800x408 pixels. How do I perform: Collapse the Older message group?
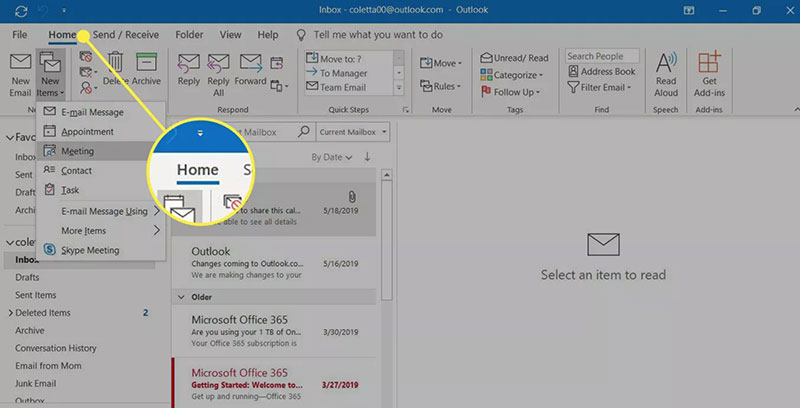(181, 297)
